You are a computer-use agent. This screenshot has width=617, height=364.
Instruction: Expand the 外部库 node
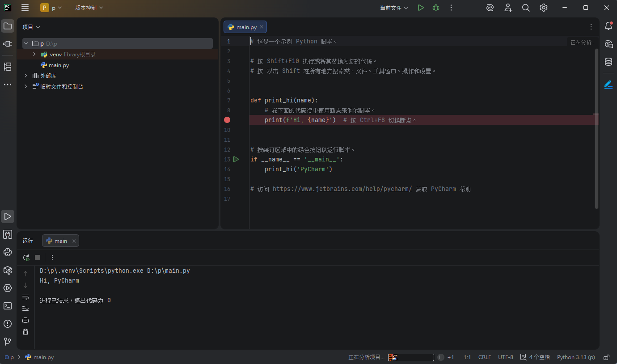[x=25, y=76]
